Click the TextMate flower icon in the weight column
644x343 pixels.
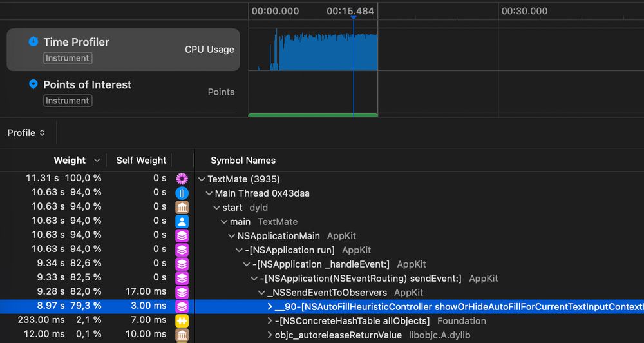pos(182,179)
